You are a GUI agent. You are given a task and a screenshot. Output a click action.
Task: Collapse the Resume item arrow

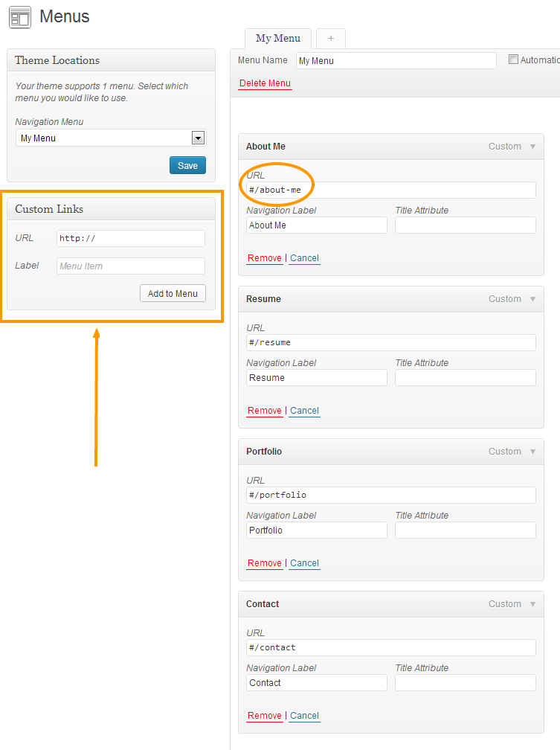click(x=532, y=299)
